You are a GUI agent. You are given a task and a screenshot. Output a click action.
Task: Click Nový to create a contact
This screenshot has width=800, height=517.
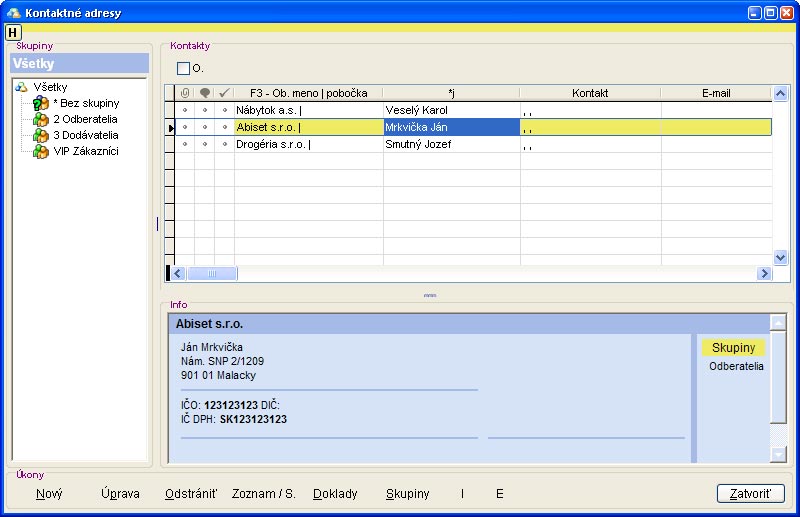[49, 494]
